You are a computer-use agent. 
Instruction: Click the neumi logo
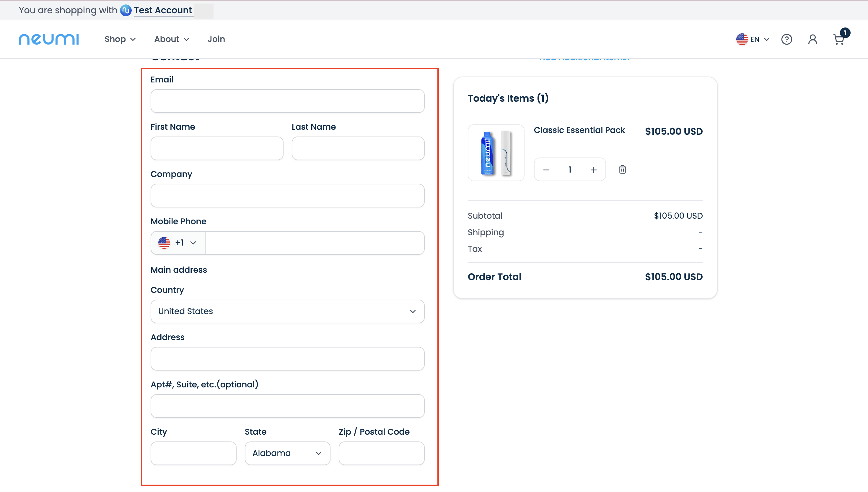pos(49,39)
